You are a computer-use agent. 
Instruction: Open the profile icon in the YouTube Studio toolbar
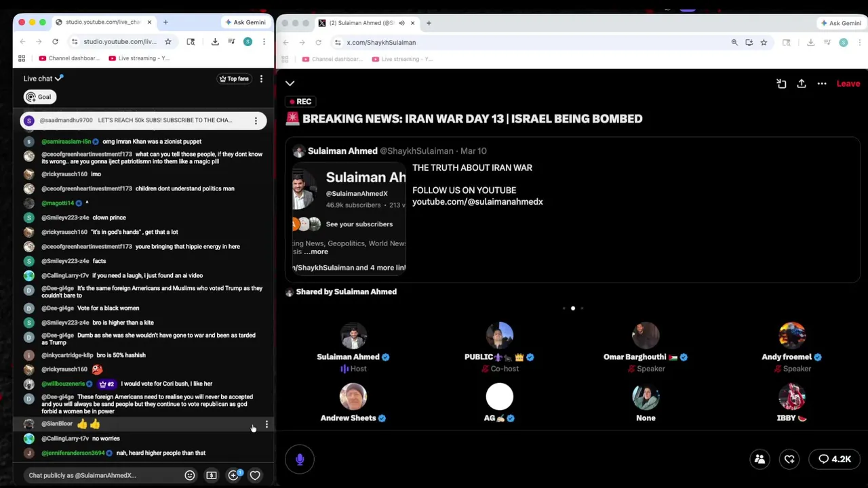click(x=248, y=42)
